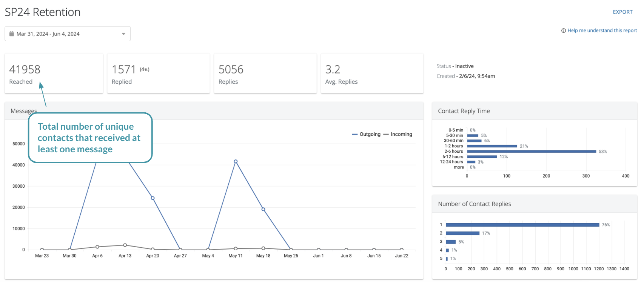Click the May 11 outgoing peak point

(236, 161)
